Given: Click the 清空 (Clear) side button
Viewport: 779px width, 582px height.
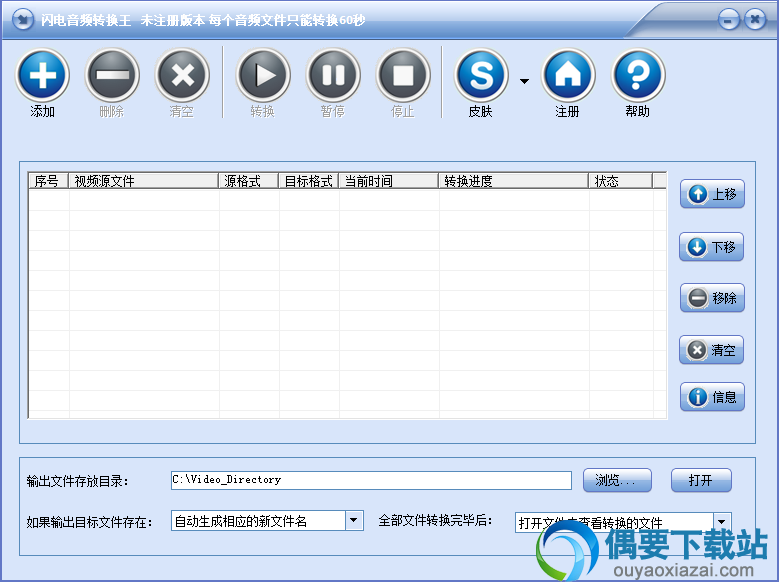Looking at the screenshot, I should coord(711,350).
